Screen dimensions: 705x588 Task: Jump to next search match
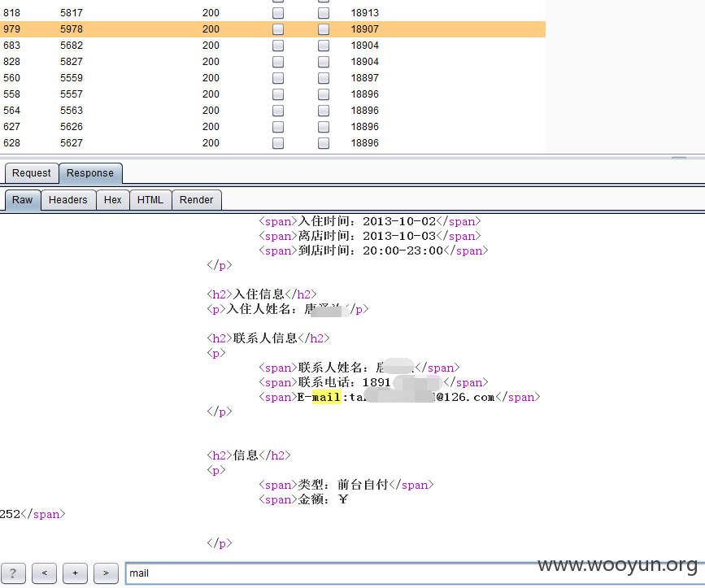click(106, 573)
